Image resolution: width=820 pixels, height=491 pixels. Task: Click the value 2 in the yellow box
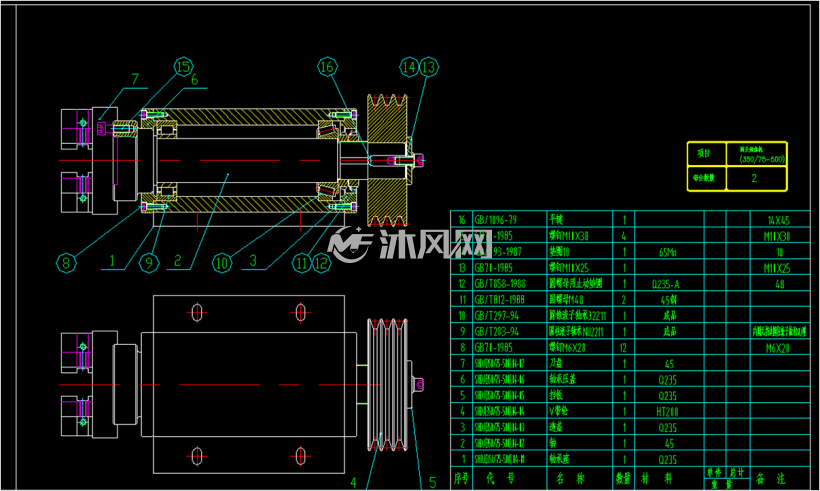[754, 178]
